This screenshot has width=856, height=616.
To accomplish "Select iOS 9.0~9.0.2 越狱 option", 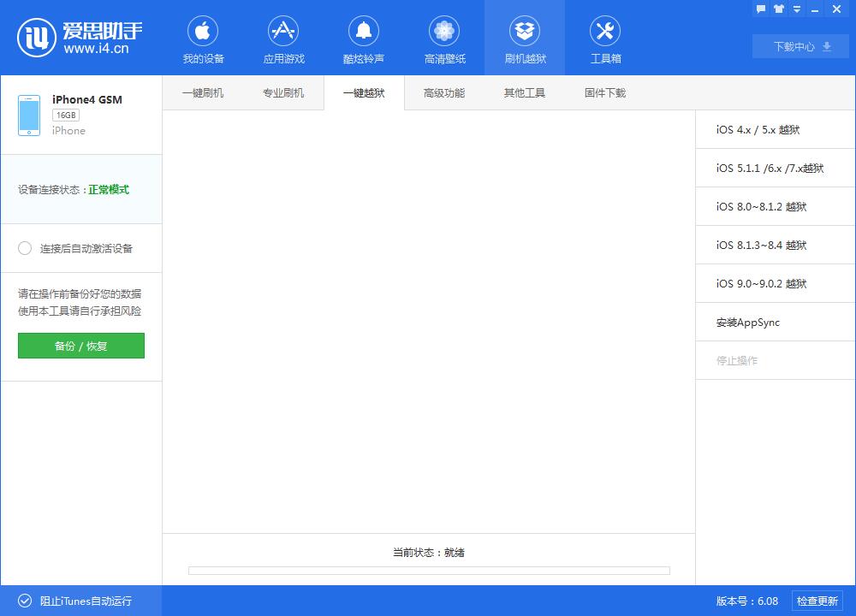I will (762, 283).
